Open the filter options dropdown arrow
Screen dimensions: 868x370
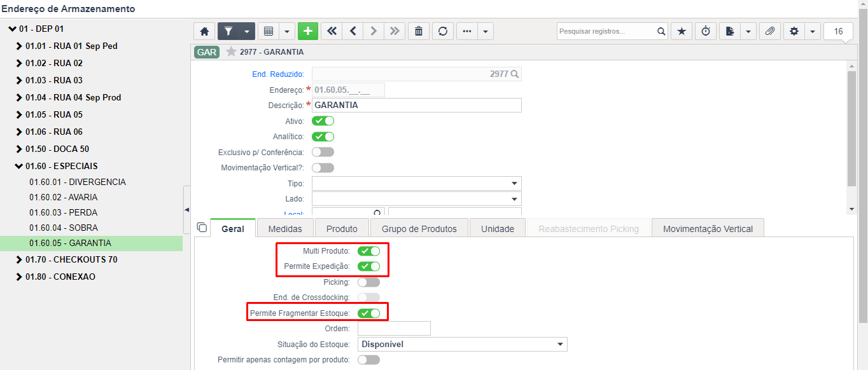(247, 31)
